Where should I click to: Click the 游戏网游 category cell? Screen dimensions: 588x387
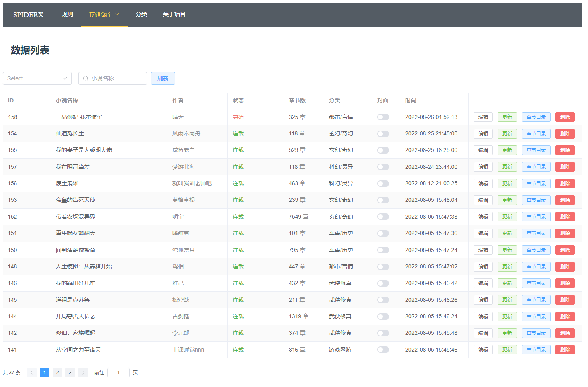(x=340, y=350)
